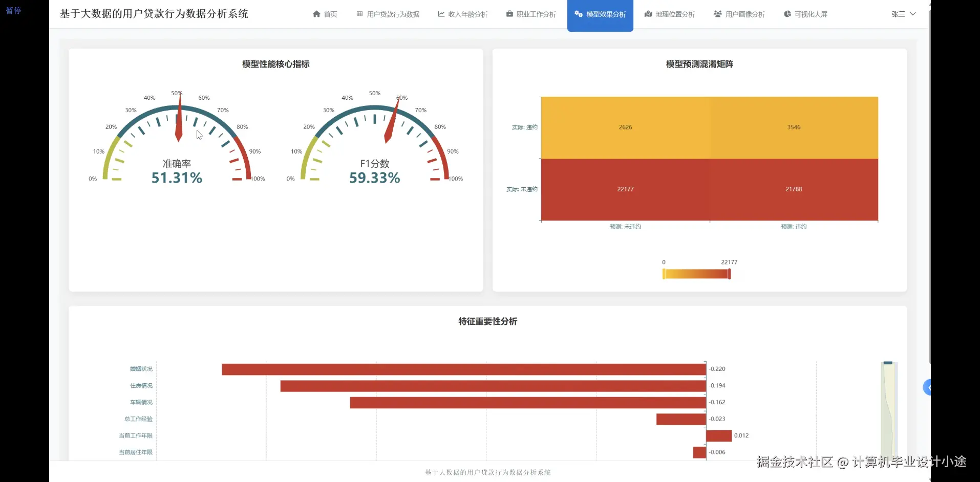980x482 pixels.
Task: Go to 职业工作分析 page
Action: [x=531, y=14]
